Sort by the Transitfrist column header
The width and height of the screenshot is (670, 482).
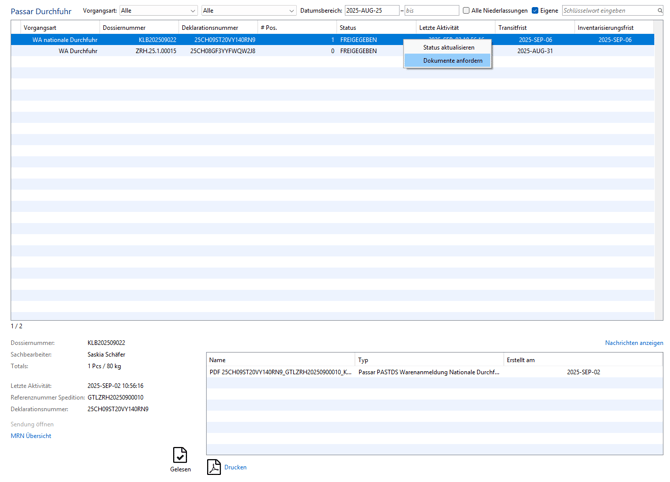coord(535,27)
